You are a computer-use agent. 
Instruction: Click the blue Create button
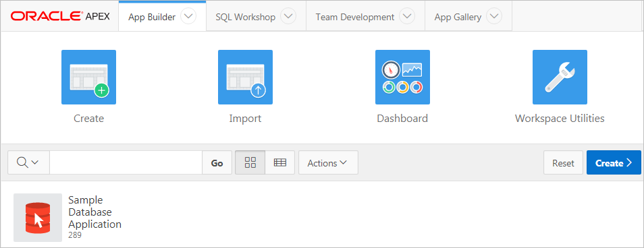tap(614, 162)
